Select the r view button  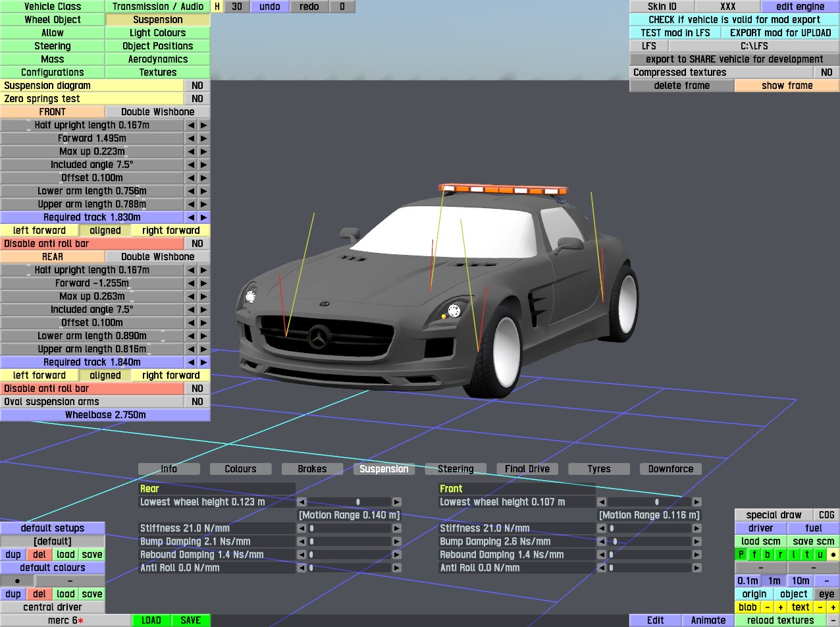781,555
